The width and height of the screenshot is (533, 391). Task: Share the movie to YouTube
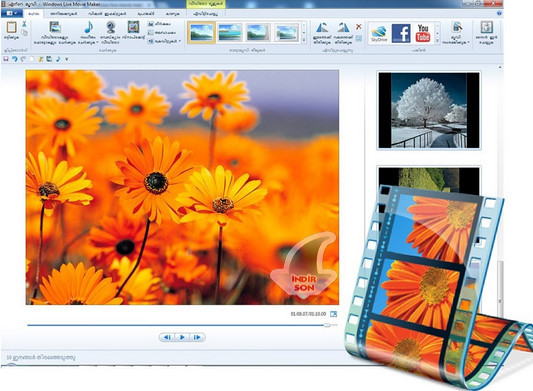(x=423, y=33)
